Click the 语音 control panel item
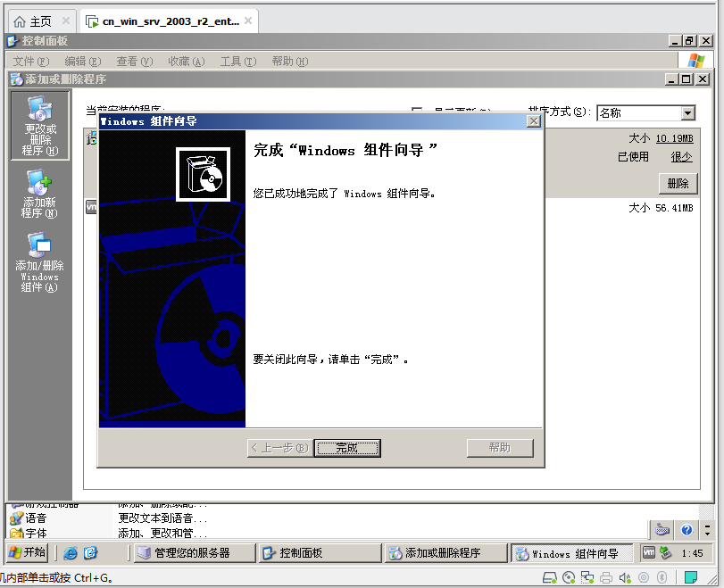The image size is (724, 588). coord(29,518)
